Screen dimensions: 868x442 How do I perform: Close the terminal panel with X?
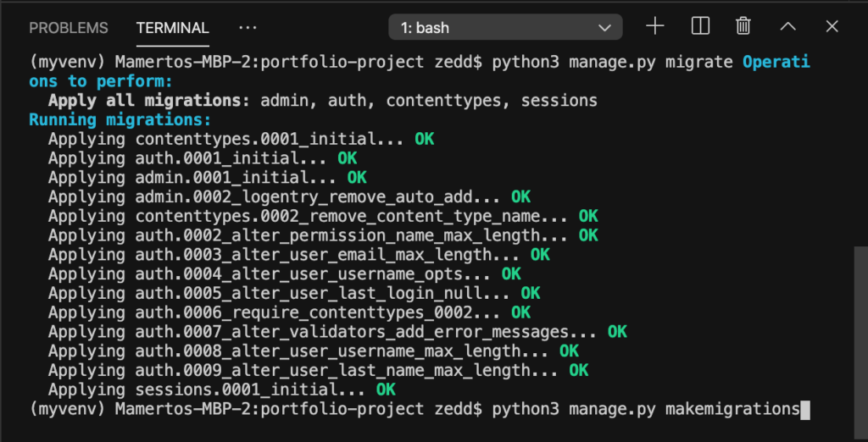(x=832, y=26)
